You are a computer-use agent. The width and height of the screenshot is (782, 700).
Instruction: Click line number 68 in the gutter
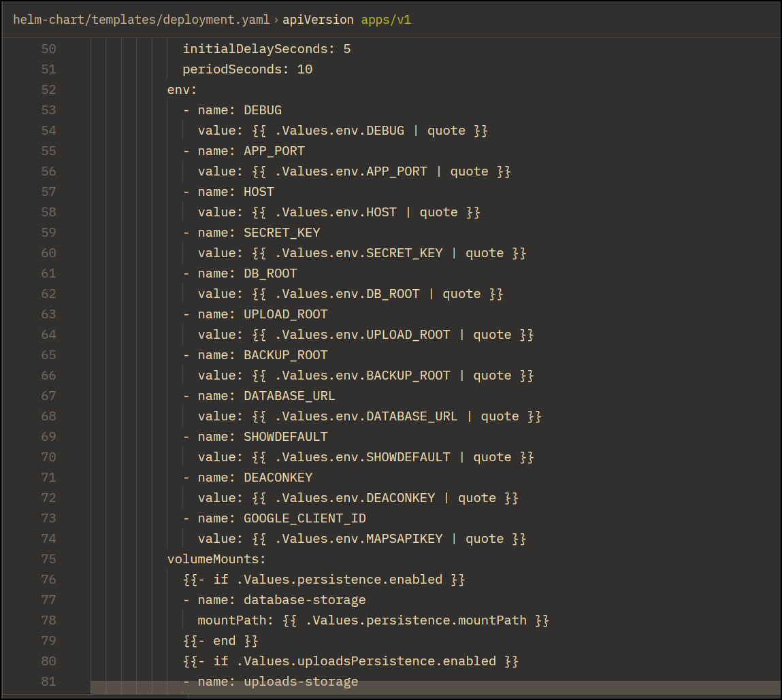click(x=48, y=416)
